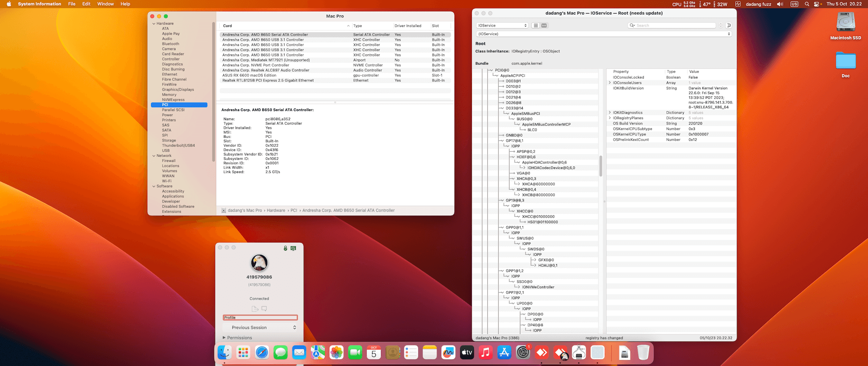Switch IORegistryExplorer to column browser view
Viewport: 868px width, 366px height.
pos(544,25)
